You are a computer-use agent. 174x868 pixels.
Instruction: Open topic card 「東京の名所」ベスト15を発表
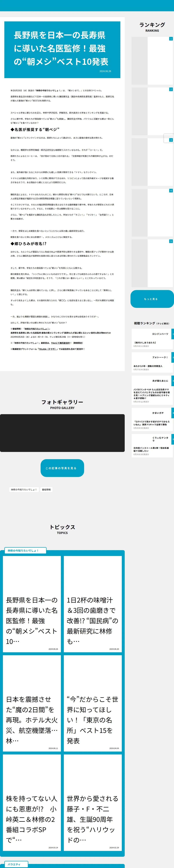coord(93,703)
